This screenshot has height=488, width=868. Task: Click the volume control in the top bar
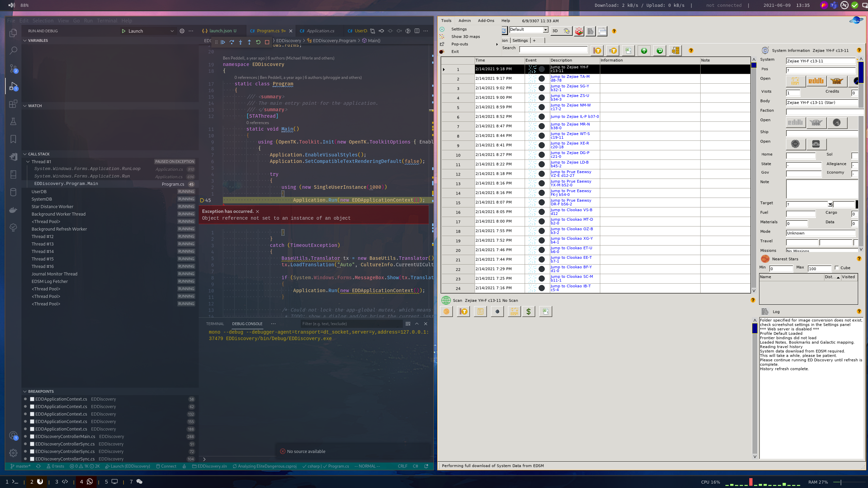11,5
